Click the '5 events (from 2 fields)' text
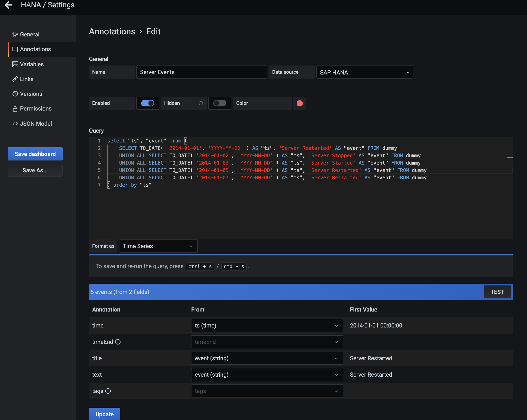Viewport: 527px width, 420px height. click(x=120, y=292)
